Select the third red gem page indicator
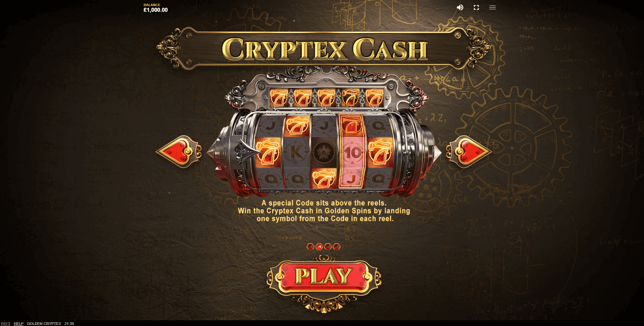 coord(328,247)
